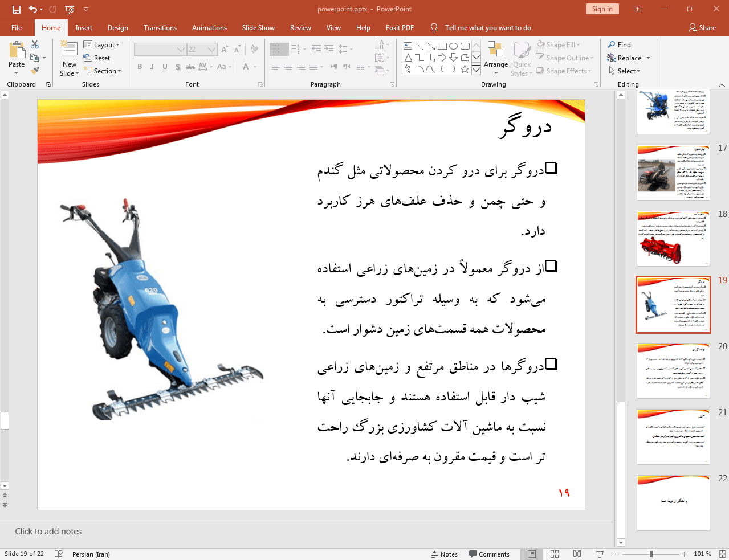
Task: Select slide 20 thumbnail
Action: [673, 371]
